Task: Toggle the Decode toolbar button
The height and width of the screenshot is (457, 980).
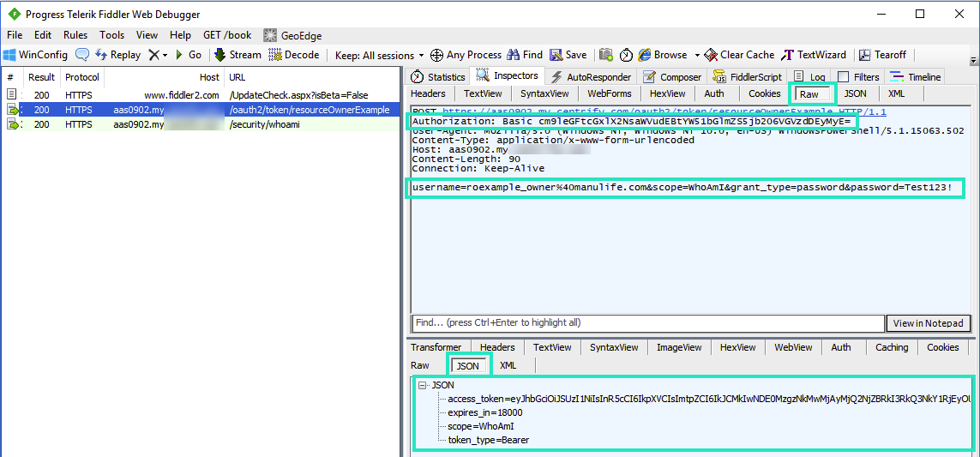Action: coord(294,55)
